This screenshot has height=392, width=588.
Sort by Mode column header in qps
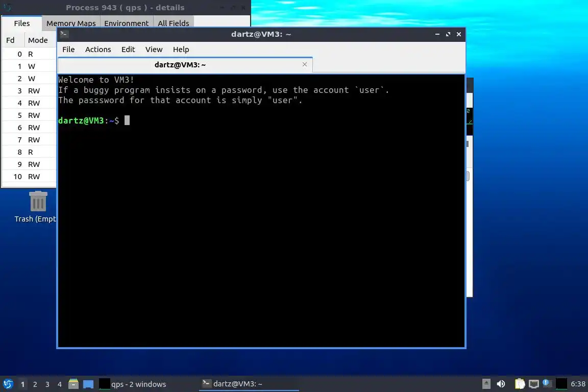click(40, 40)
